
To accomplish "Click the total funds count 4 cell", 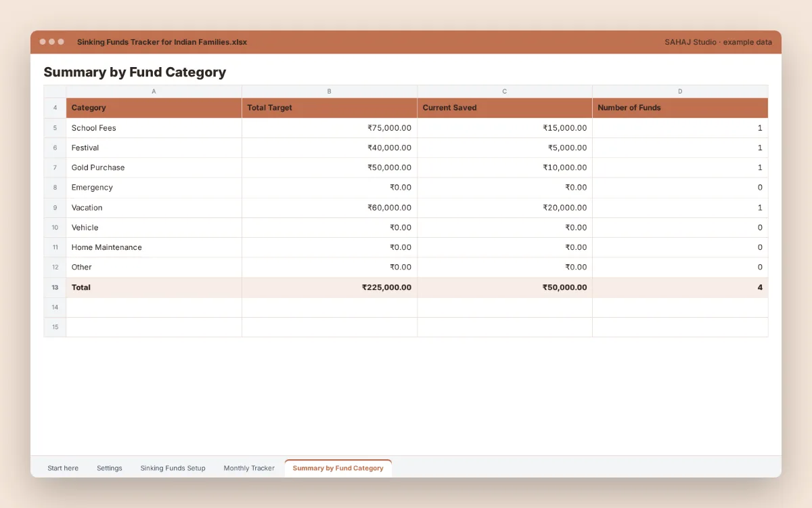I will point(680,287).
